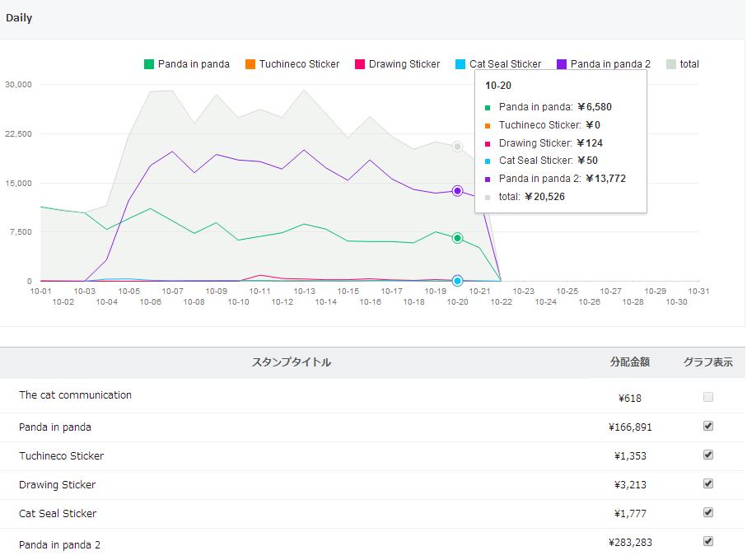Click the green data point on 10-20

click(457, 238)
